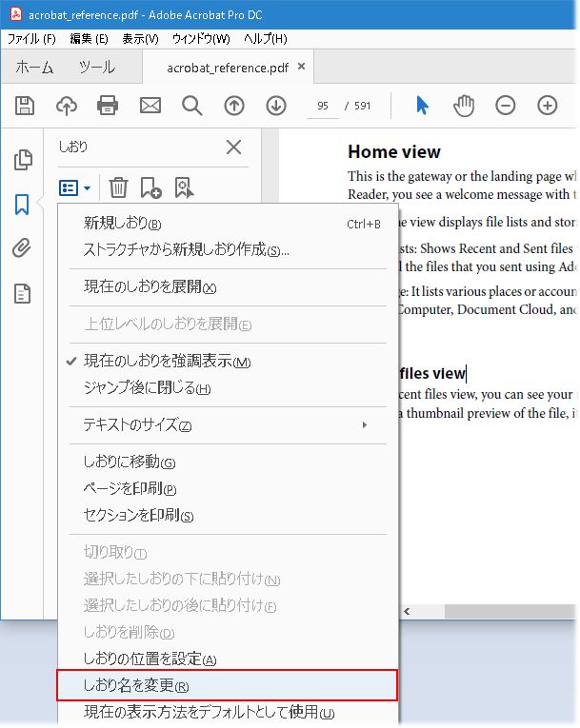This screenshot has width=580, height=728.
Task: Choose しおりに移動(G)
Action: pos(228,462)
